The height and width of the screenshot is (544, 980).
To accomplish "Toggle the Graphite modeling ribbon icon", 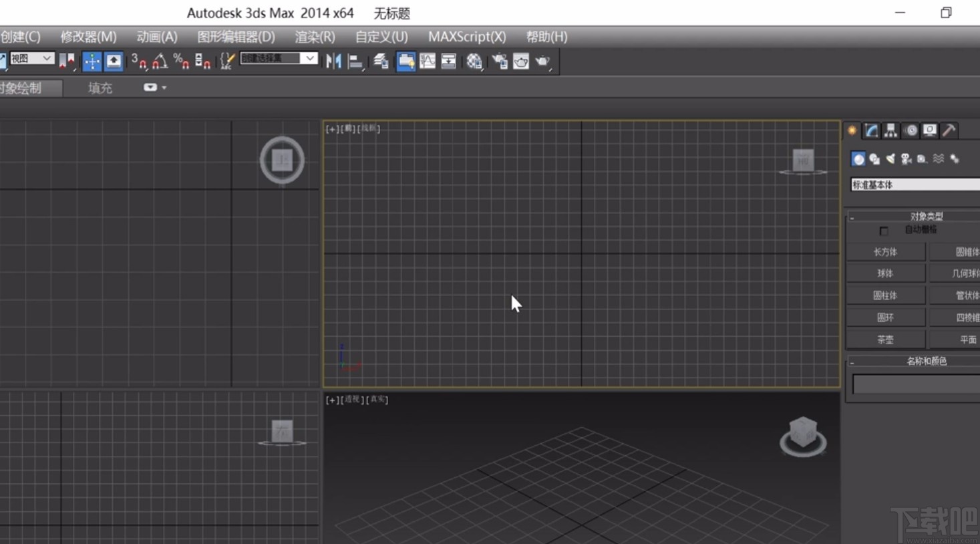I will pos(405,61).
